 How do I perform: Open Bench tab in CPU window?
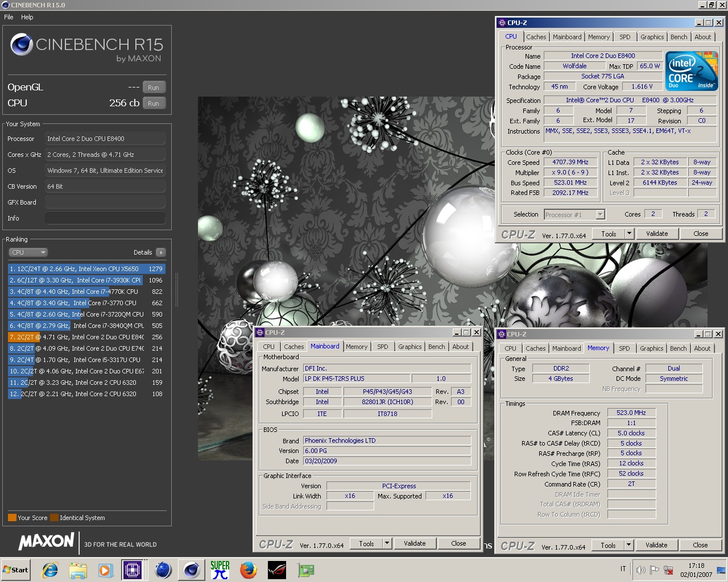[x=679, y=37]
